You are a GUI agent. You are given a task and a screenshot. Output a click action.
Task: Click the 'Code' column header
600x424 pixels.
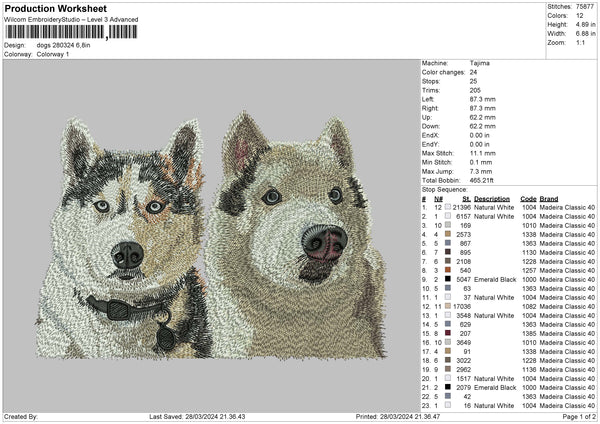point(528,199)
